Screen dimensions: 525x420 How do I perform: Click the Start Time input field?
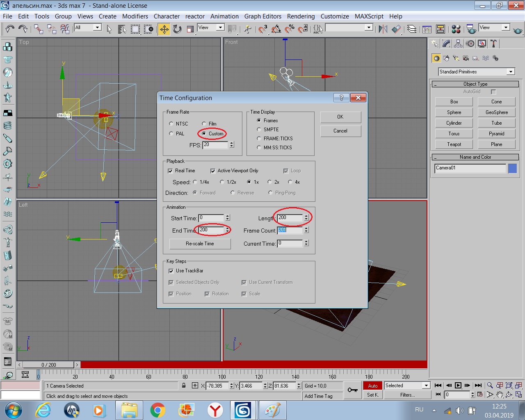[x=211, y=218]
